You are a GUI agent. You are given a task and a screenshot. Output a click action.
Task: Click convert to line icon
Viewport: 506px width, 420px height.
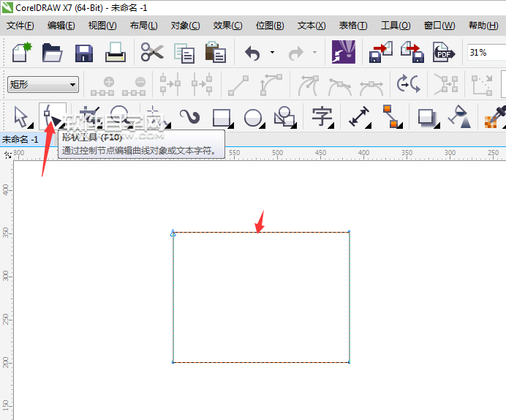point(238,86)
